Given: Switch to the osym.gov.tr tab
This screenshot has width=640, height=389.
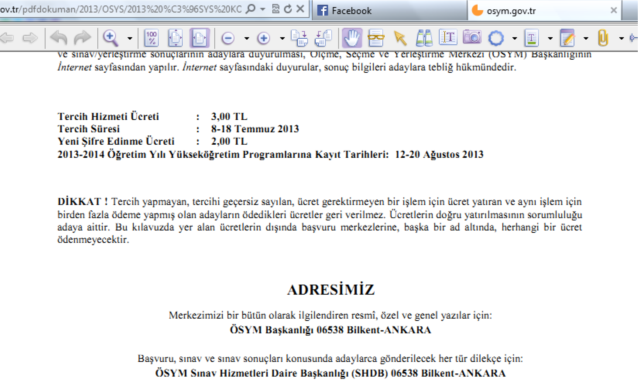Looking at the screenshot, I should (x=545, y=10).
